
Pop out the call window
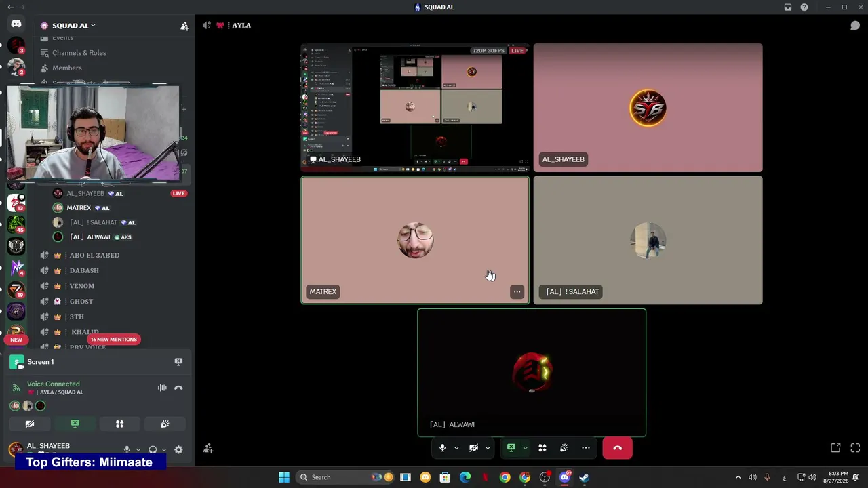pos(835,448)
